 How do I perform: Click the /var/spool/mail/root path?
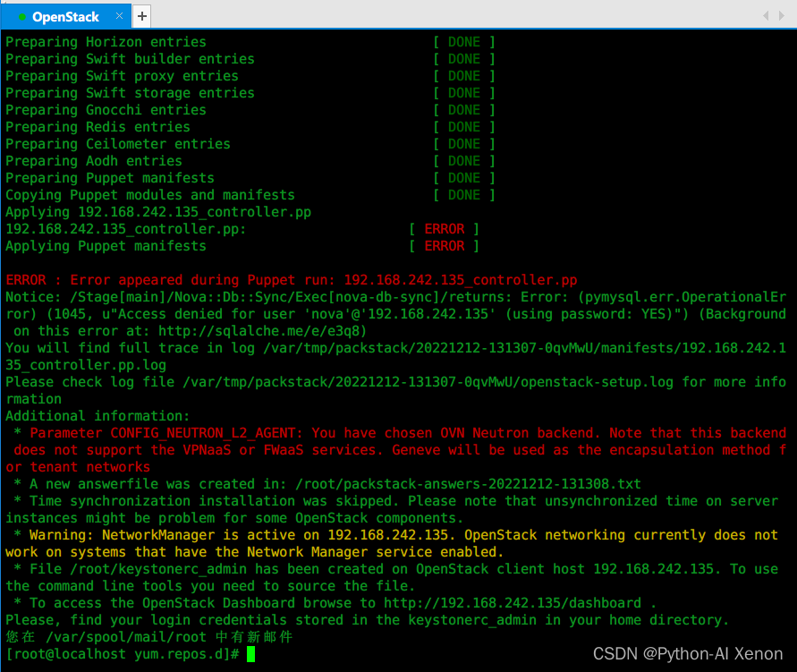click(x=126, y=637)
